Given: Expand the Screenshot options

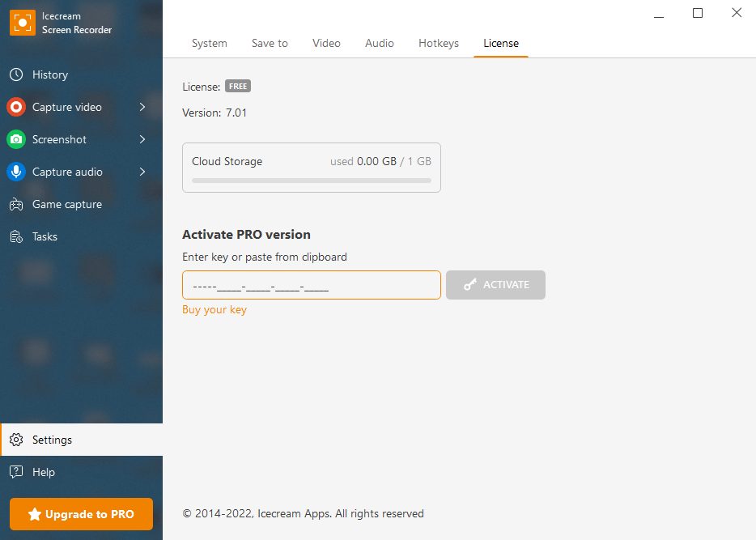Looking at the screenshot, I should [x=142, y=139].
